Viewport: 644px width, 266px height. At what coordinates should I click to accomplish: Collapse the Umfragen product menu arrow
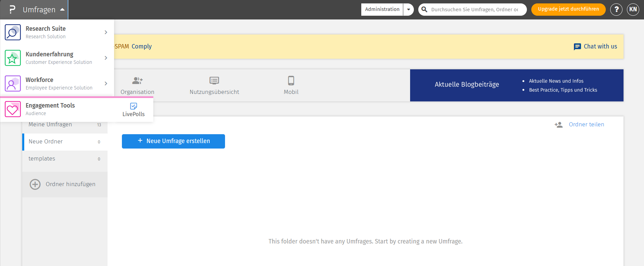point(62,10)
